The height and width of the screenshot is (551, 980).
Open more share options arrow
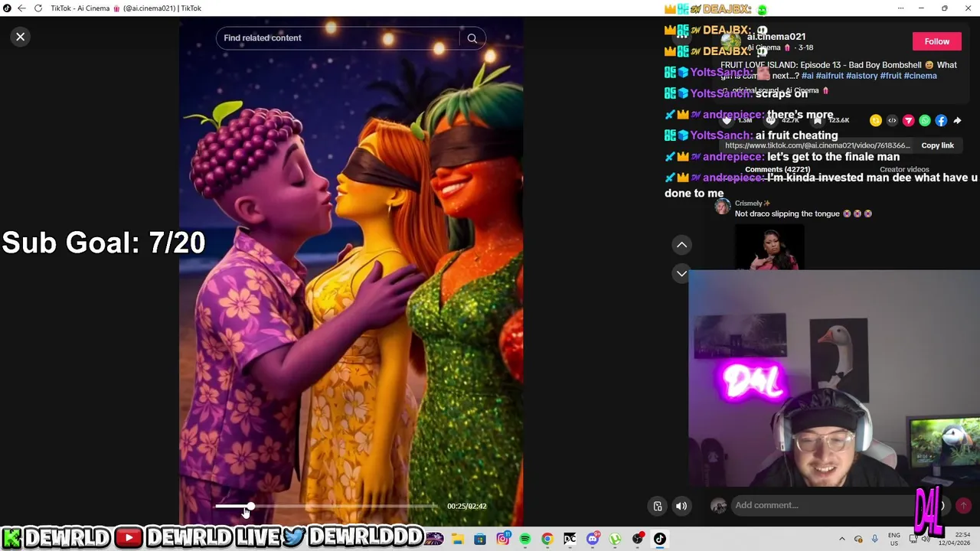click(957, 120)
